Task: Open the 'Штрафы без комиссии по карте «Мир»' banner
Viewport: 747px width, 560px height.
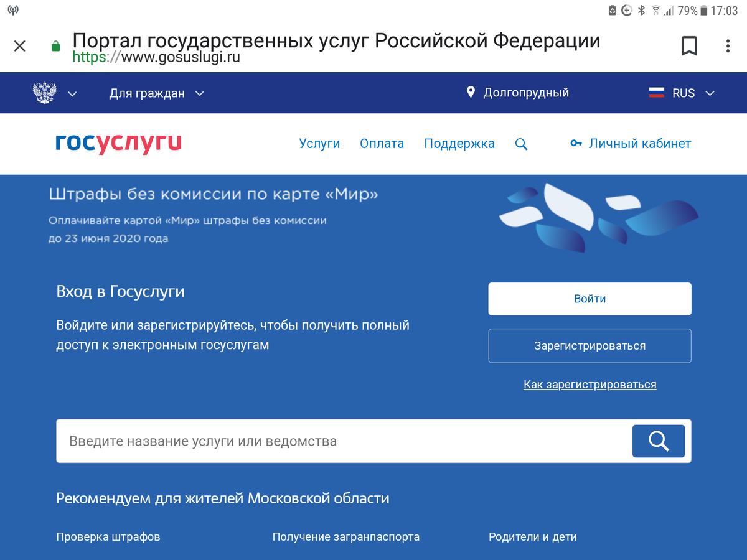Action: 214,195
